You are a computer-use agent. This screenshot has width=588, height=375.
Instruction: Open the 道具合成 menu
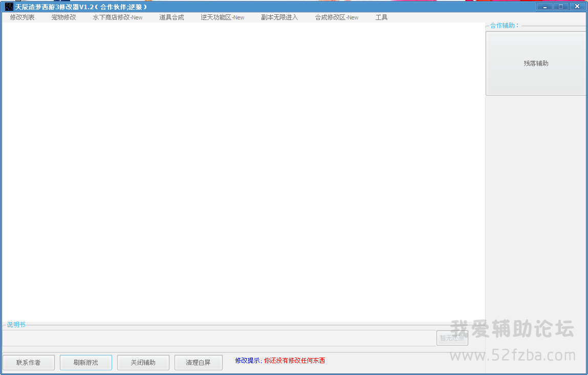(171, 17)
